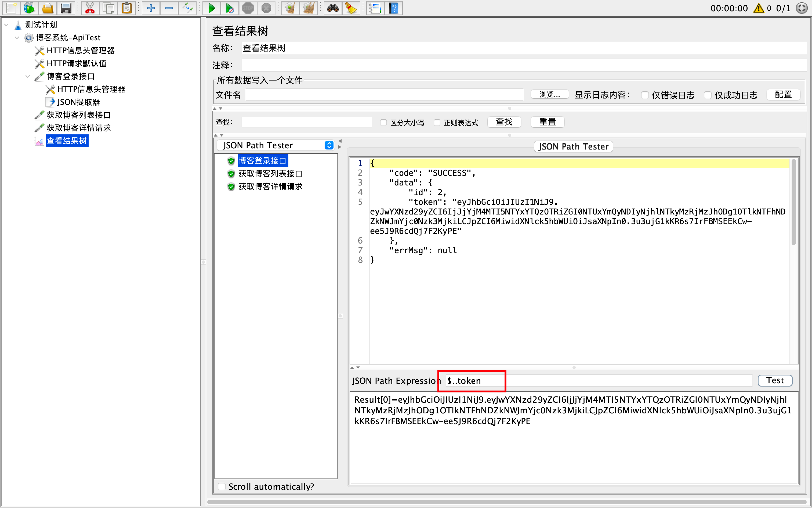The height and width of the screenshot is (508, 812).
Task: Click the 名称 input field
Action: 524,48
